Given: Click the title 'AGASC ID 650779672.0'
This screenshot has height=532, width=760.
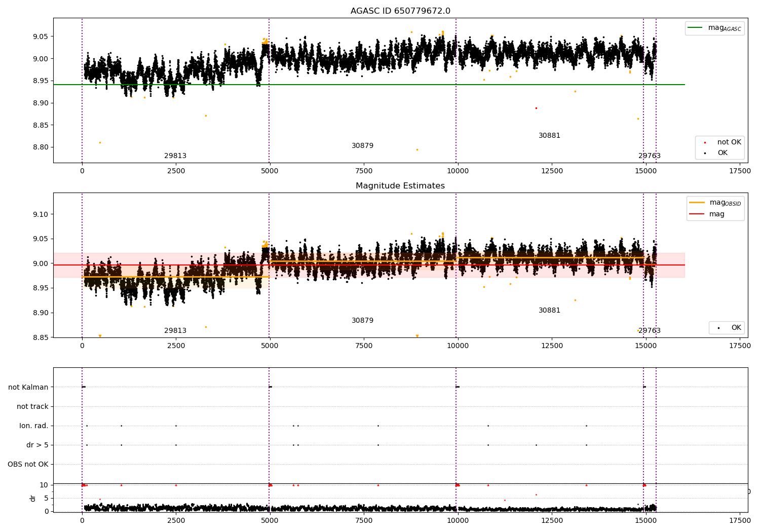Looking at the screenshot, I should coord(400,11).
